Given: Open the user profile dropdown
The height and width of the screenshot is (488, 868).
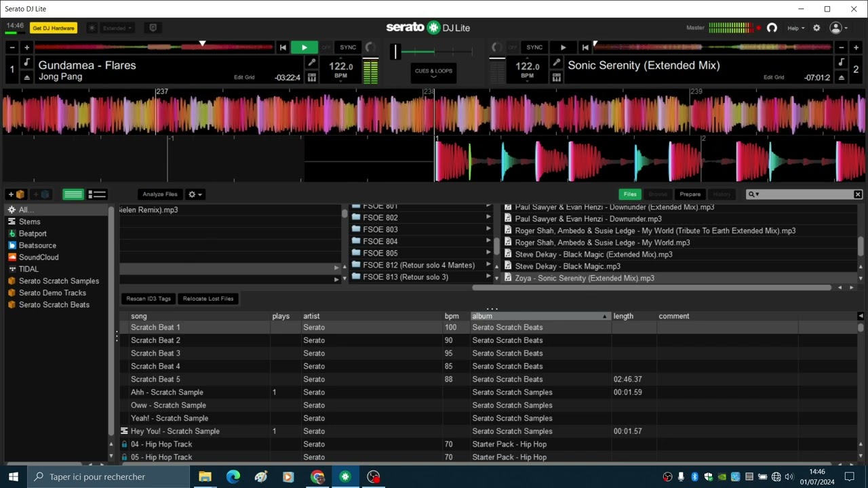Looking at the screenshot, I should tap(839, 28).
